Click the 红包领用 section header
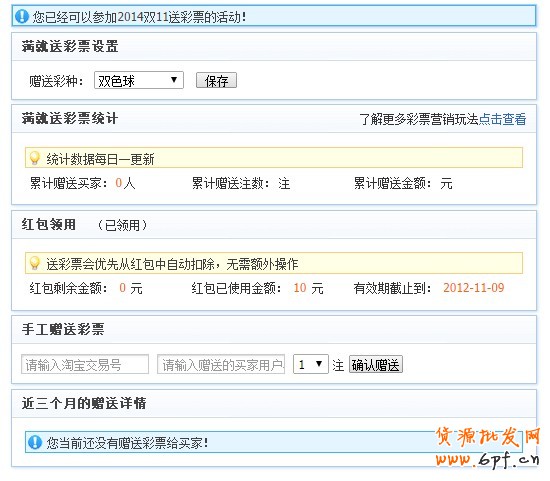Image resolution: width=550 pixels, height=481 pixels. pos(49,225)
